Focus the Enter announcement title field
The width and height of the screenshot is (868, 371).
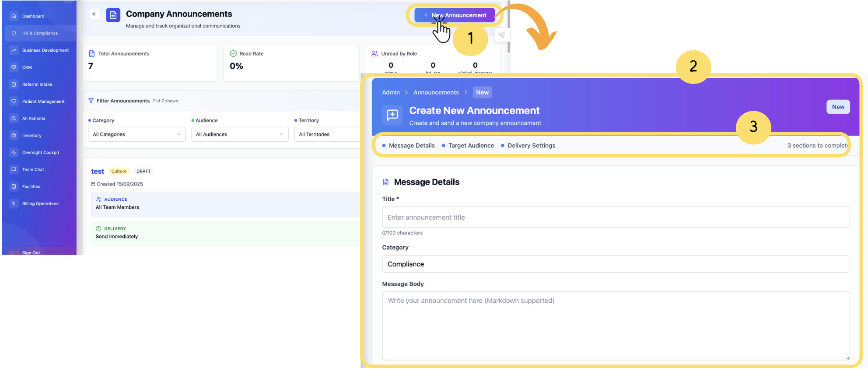616,217
